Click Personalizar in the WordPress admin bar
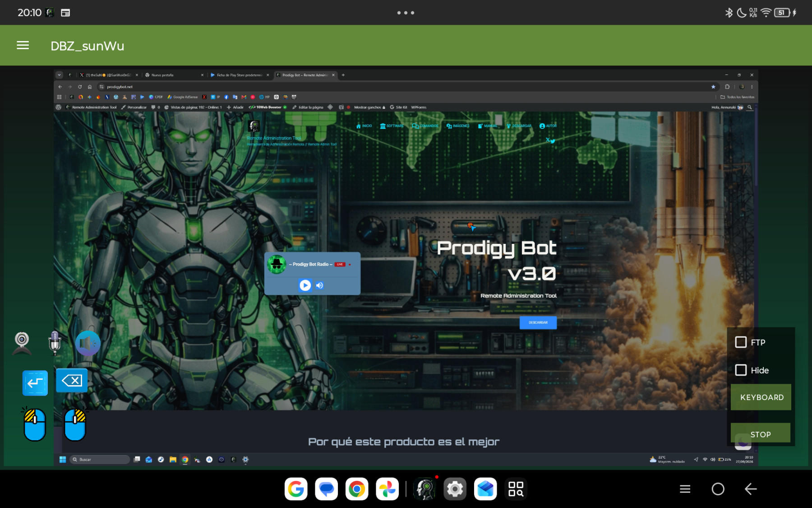 coord(134,107)
